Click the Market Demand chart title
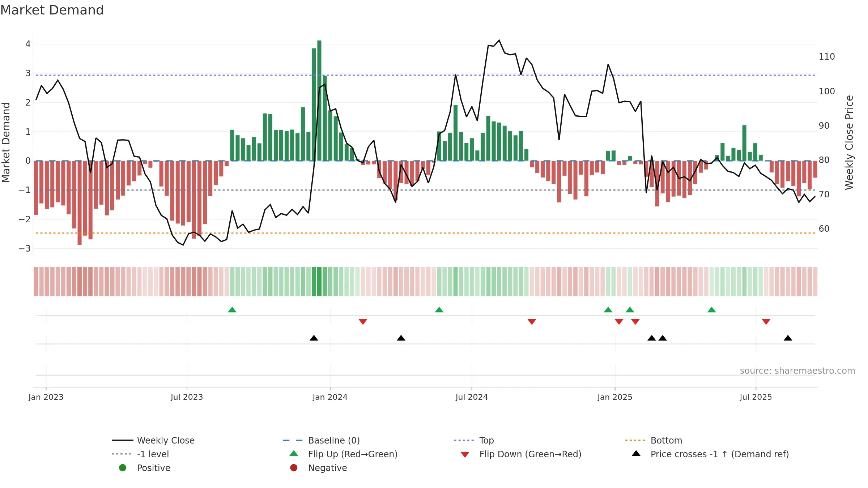 tap(52, 10)
